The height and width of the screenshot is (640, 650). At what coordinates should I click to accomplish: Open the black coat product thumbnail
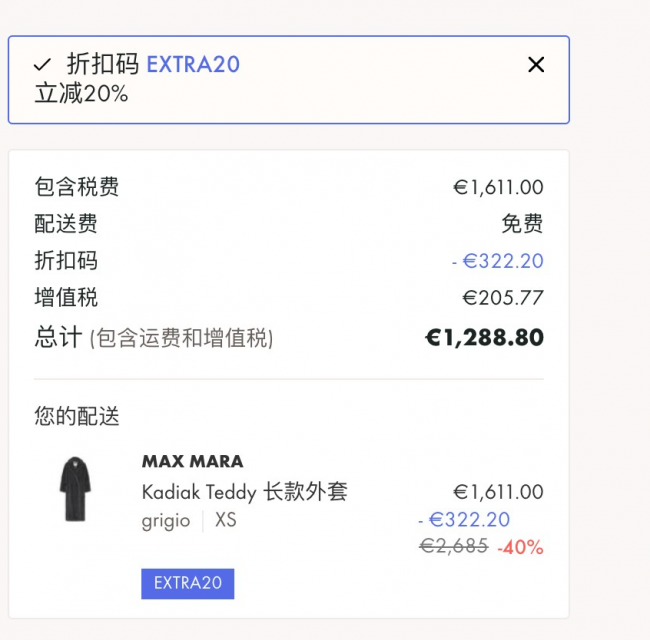pos(75,489)
